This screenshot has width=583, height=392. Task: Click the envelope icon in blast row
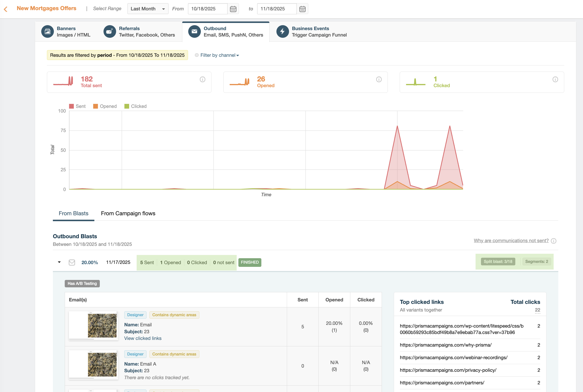point(72,262)
